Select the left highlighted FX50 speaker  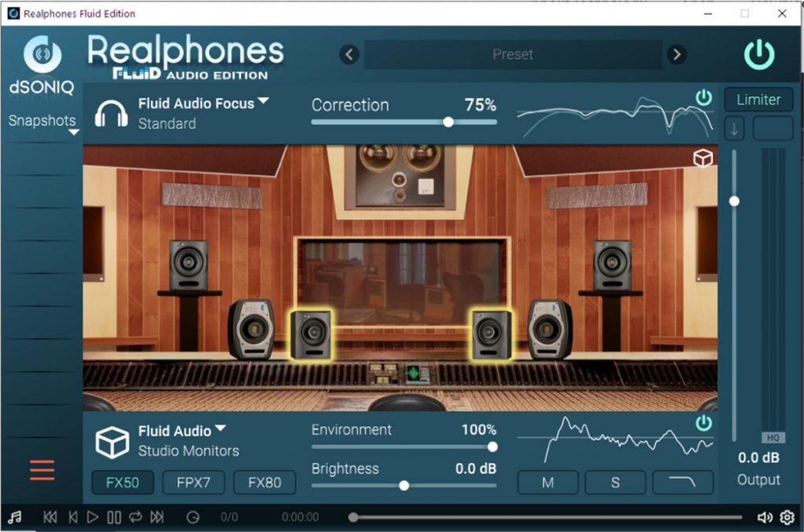point(311,334)
